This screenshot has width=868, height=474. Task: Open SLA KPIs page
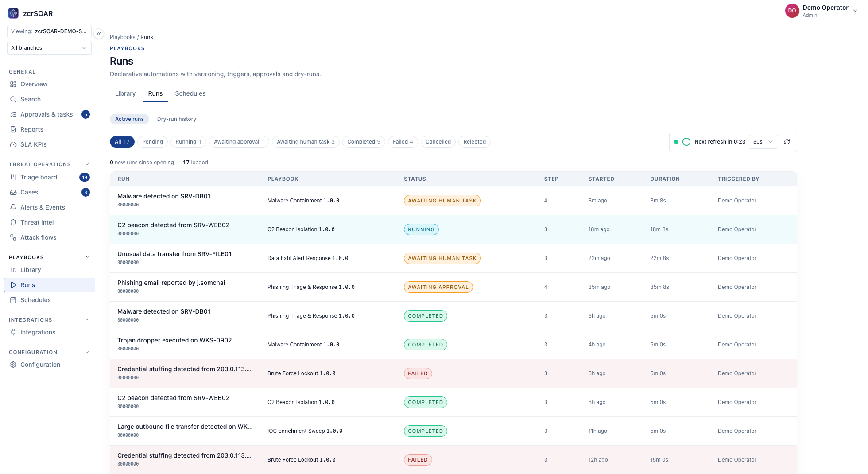click(x=49, y=144)
